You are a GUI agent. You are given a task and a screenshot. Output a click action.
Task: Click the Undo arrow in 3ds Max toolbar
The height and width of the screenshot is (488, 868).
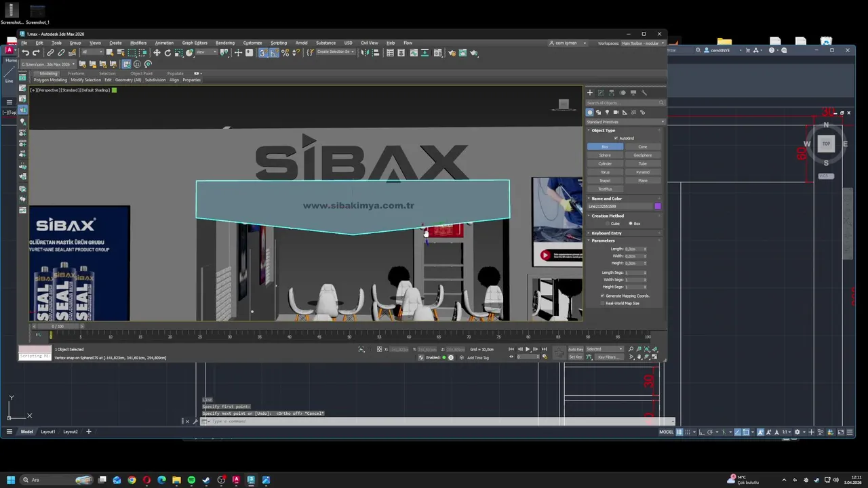[26, 53]
